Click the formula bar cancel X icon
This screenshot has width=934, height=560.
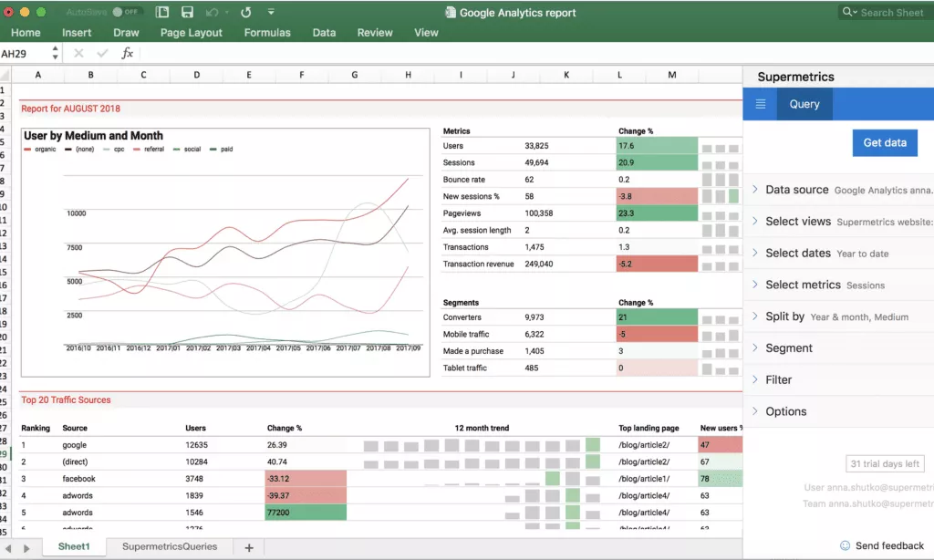78,54
